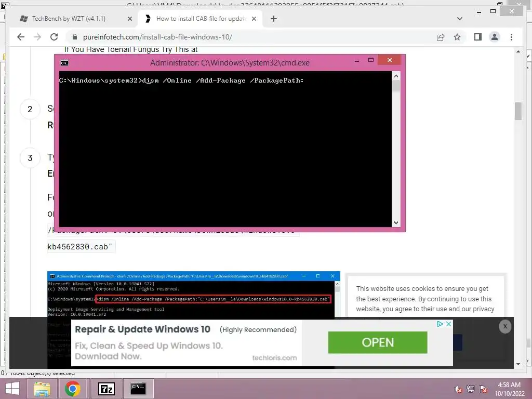Open cmd.exe title bar system icon

click(64, 63)
